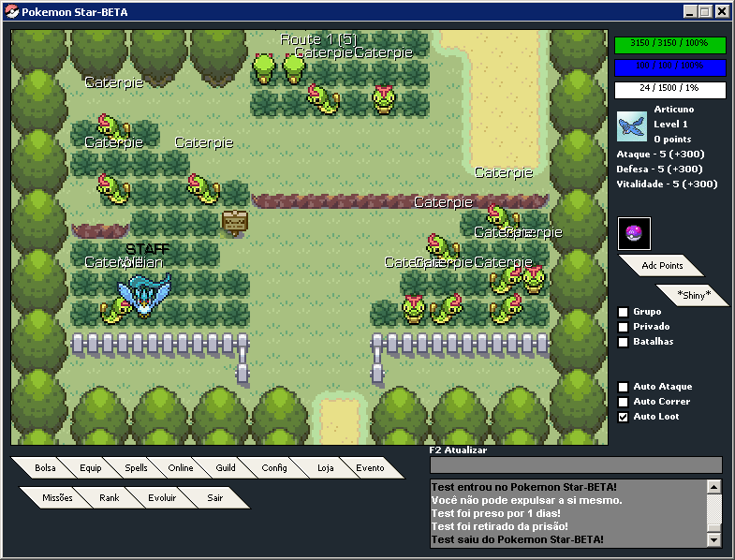
Task: Click the Pokeball icon in the title bar
Action: click(x=12, y=12)
